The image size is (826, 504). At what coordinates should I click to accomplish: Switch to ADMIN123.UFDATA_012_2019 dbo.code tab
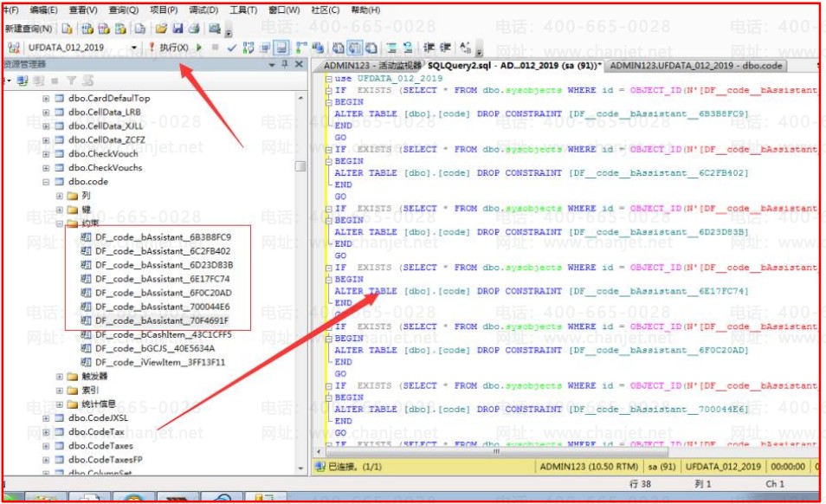[696, 65]
